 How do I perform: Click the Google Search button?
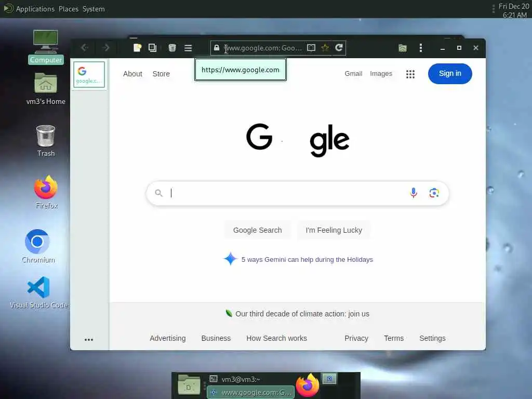click(x=257, y=230)
